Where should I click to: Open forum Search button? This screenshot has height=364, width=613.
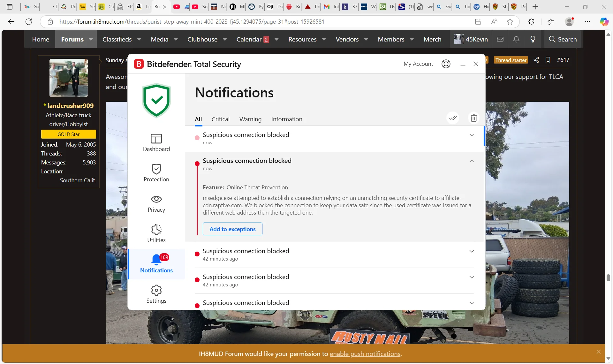click(563, 39)
